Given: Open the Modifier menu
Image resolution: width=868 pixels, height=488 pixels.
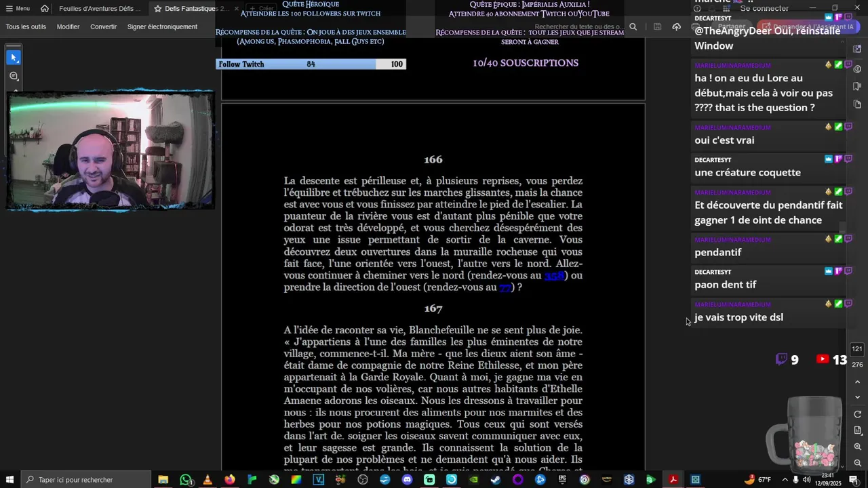Looking at the screenshot, I should 68,26.
